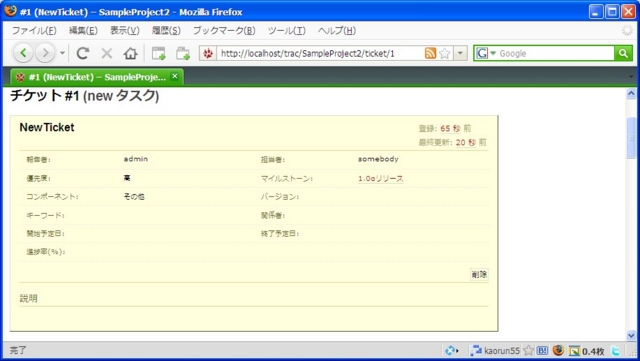Screen dimensions: 640x361
Task: Click the 20 秒 last updated link
Action: pos(466,142)
